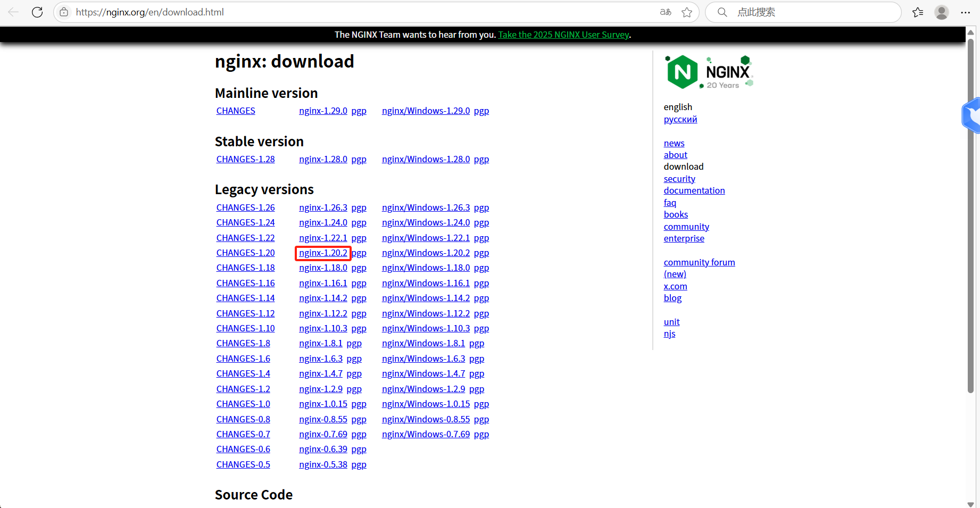980x508 pixels.
Task: Open the njs link
Action: (669, 334)
